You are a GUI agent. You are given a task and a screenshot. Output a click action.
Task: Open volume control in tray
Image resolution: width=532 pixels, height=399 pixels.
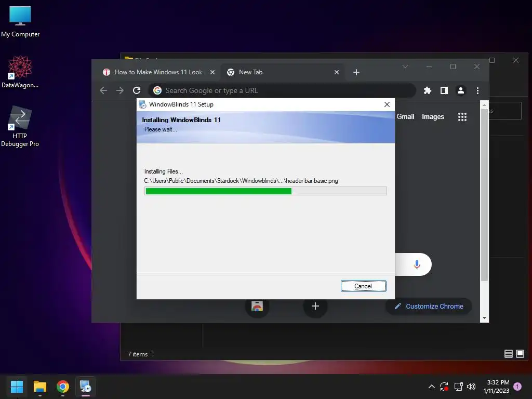pos(471,386)
